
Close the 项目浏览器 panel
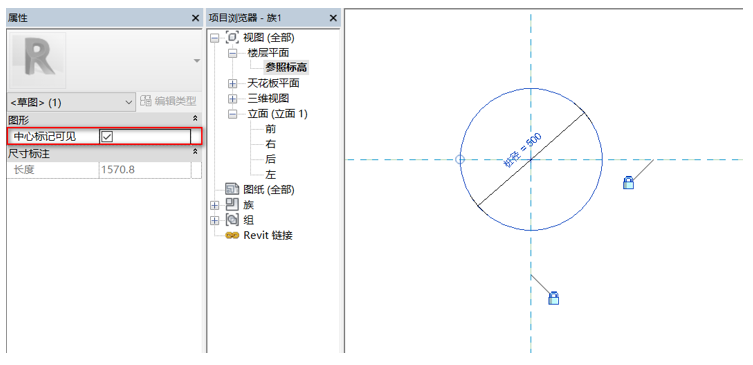tap(333, 18)
